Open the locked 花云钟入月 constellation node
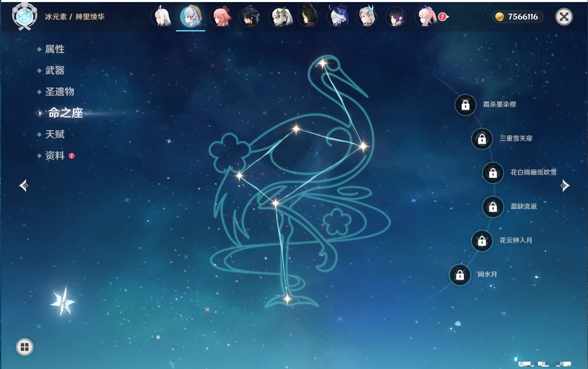 [482, 241]
